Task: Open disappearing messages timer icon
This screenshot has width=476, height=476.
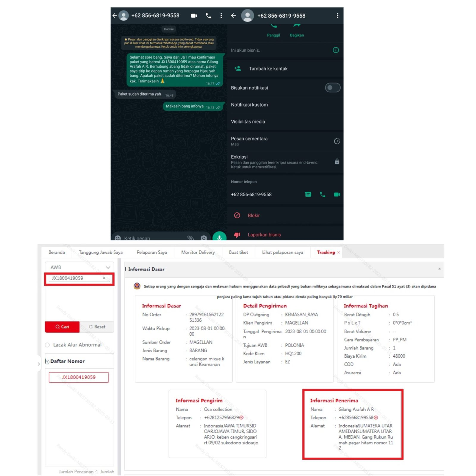Action: (x=337, y=141)
